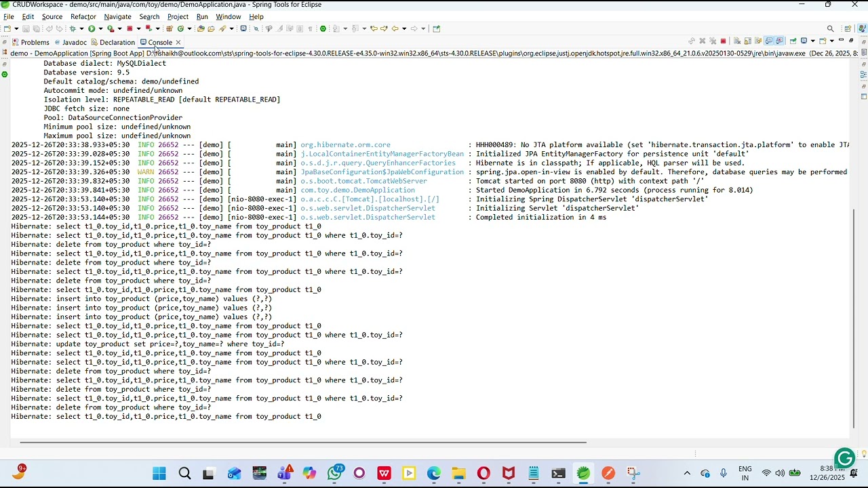Maximize the Console view panel

851,40
